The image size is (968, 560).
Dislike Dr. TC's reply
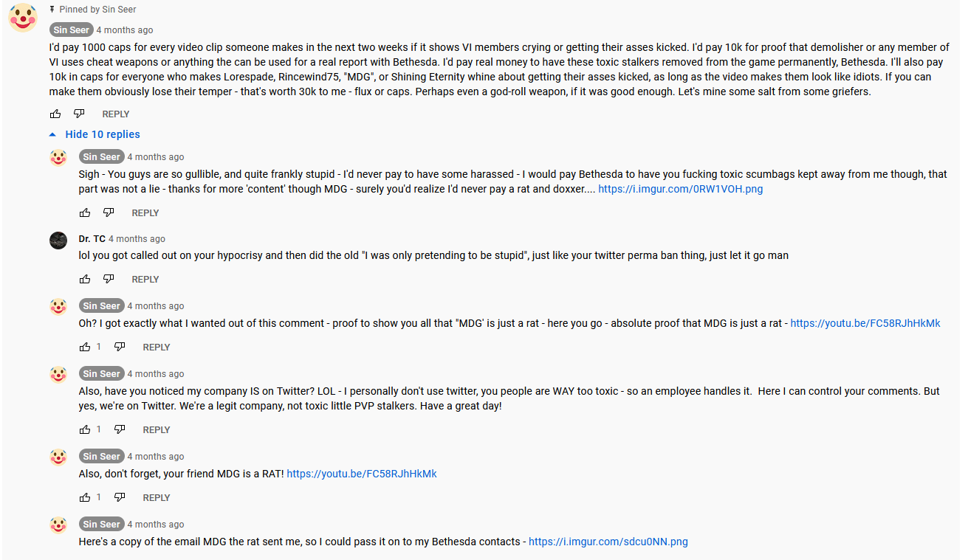(x=109, y=280)
